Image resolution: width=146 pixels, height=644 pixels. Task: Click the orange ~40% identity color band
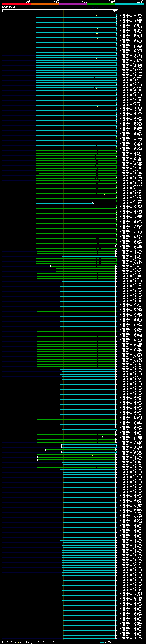[x=45, y=4]
